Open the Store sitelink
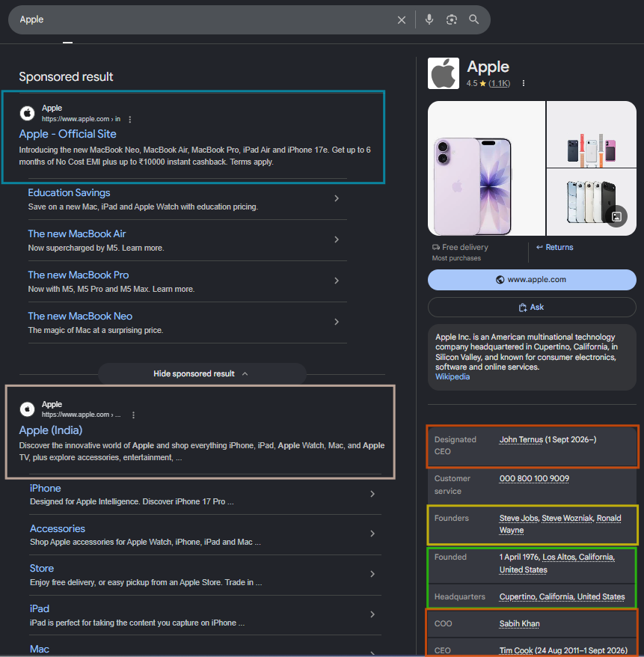 pyautogui.click(x=42, y=569)
